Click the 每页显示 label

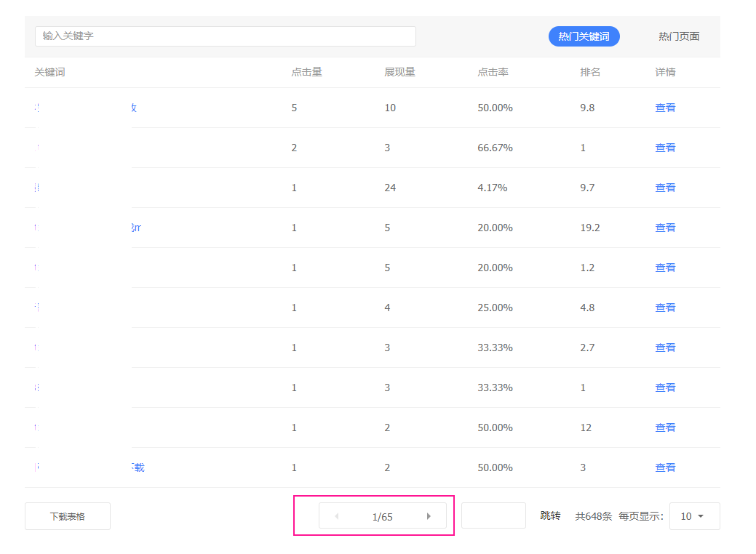pos(641,516)
